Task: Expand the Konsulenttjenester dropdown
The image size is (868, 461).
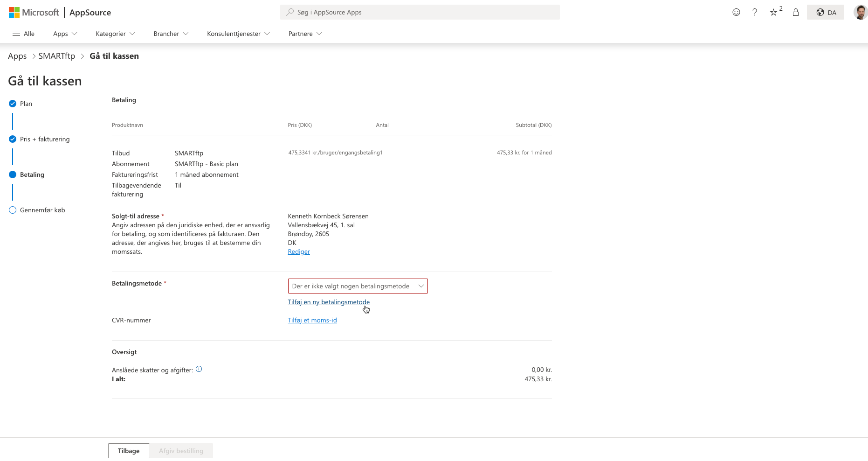Action: point(238,34)
